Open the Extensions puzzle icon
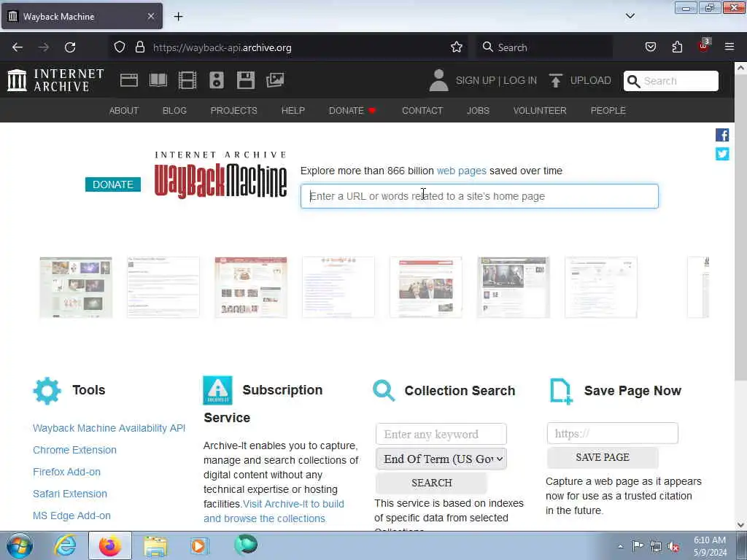The image size is (747, 560). point(677,47)
